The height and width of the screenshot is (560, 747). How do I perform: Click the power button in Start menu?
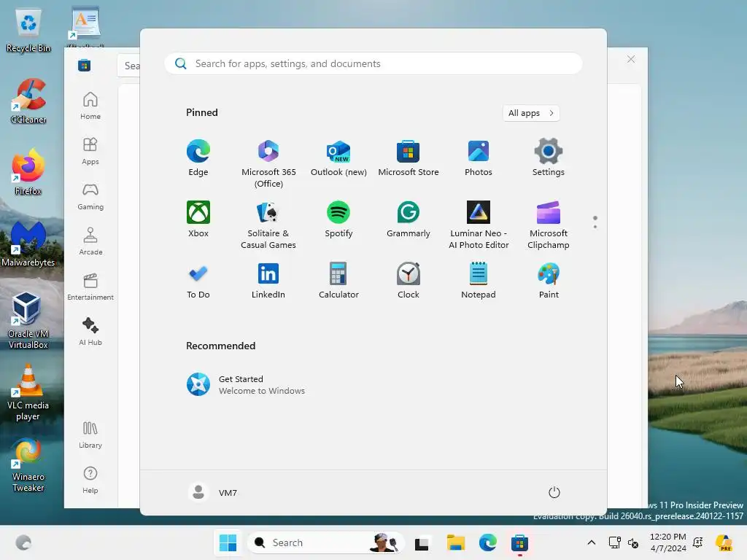point(554,492)
